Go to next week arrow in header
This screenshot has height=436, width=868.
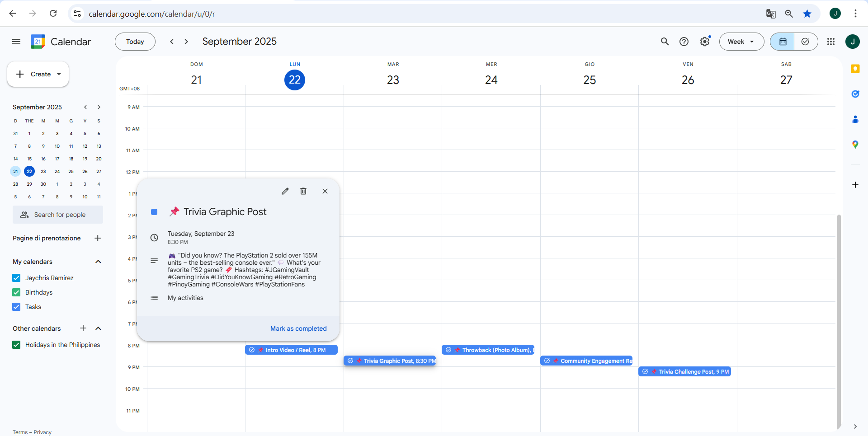coord(186,42)
